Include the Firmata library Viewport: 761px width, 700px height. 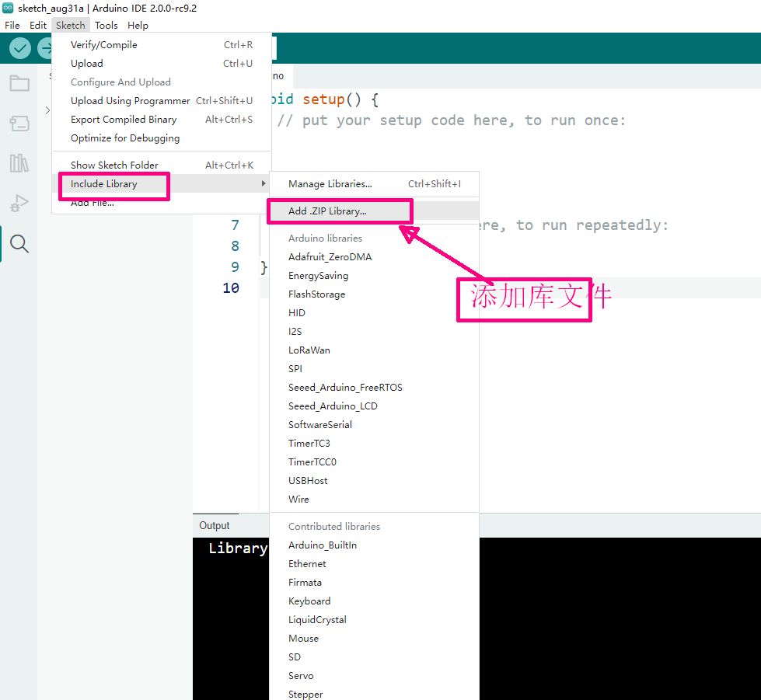374,583
